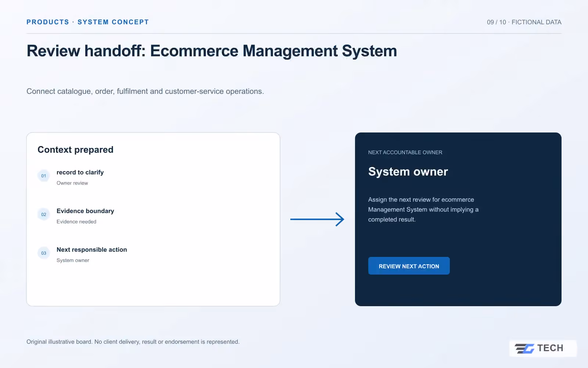Click the REVIEW NEXT ACTION button

(x=409, y=266)
